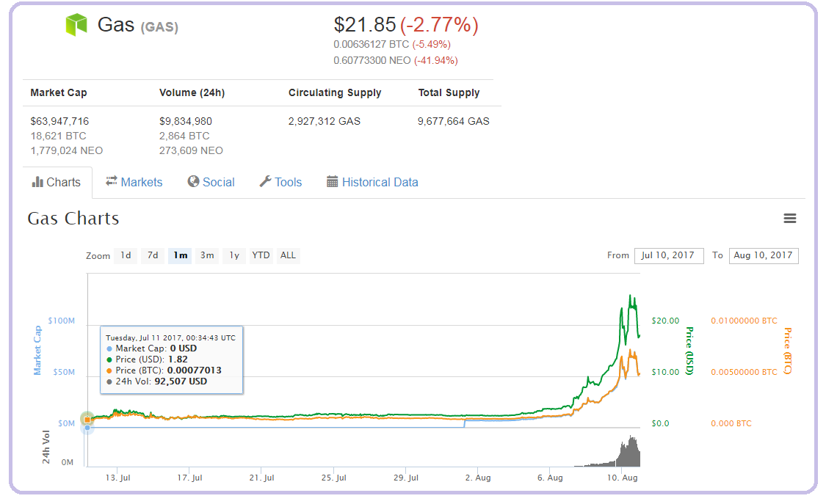Set chart zoom to YTD
This screenshot has width=826, height=504.
261,255
